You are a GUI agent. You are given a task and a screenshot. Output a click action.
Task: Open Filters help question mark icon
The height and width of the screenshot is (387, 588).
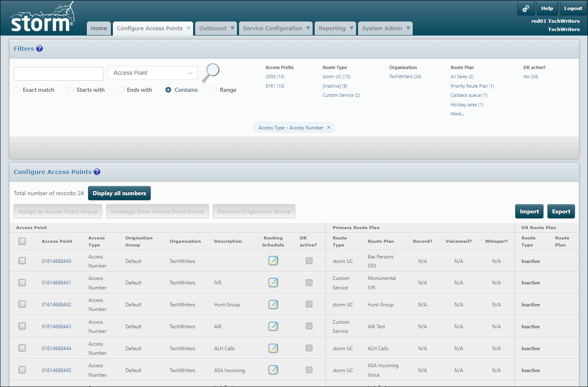point(39,48)
